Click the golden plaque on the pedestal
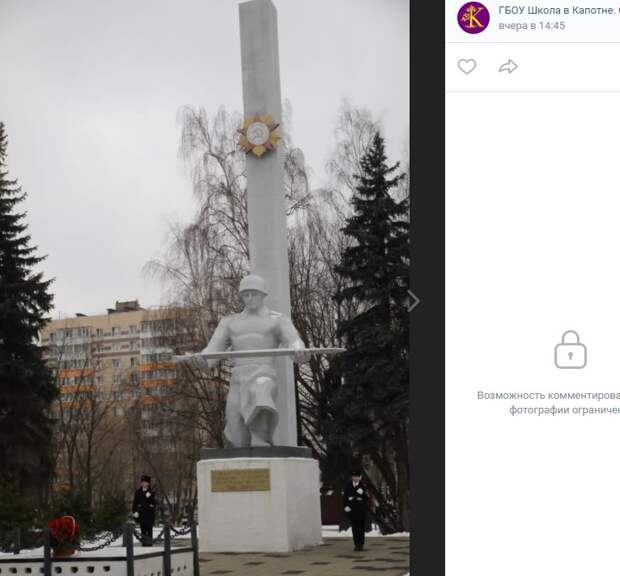This screenshot has width=620, height=576. pos(240,480)
